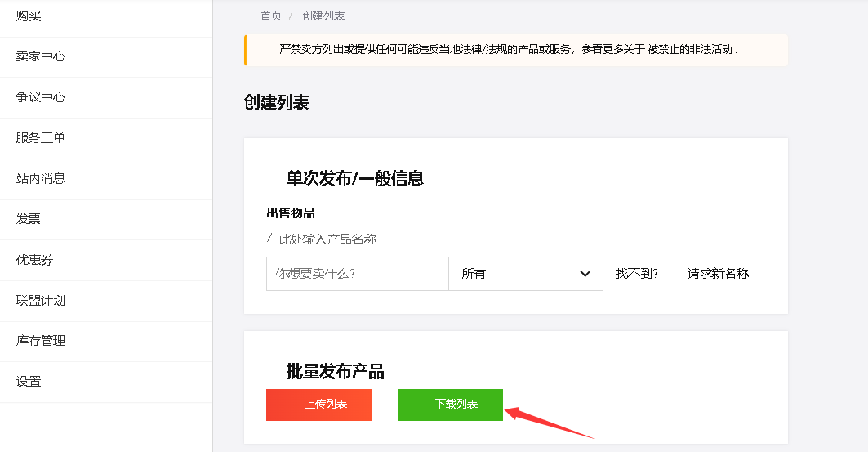View 站内消息 from the sidebar
Screen dimensions: 868x452
point(41,178)
